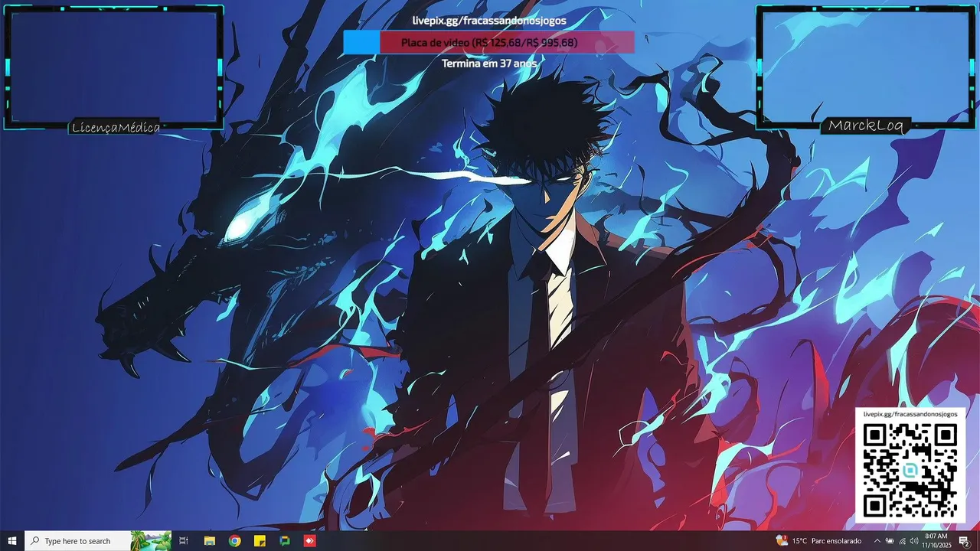Click the livepix.gg link above QR code
Viewport: 980px width, 551px height.
coord(910,414)
